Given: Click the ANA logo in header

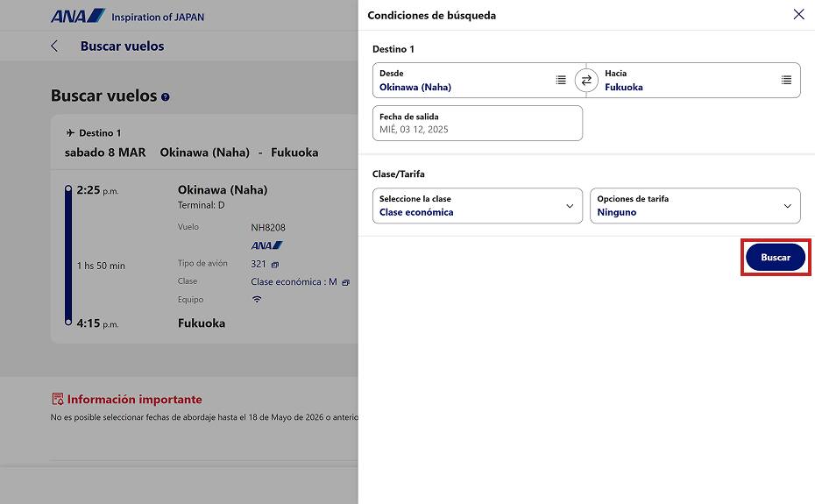Looking at the screenshot, I should click(x=77, y=16).
